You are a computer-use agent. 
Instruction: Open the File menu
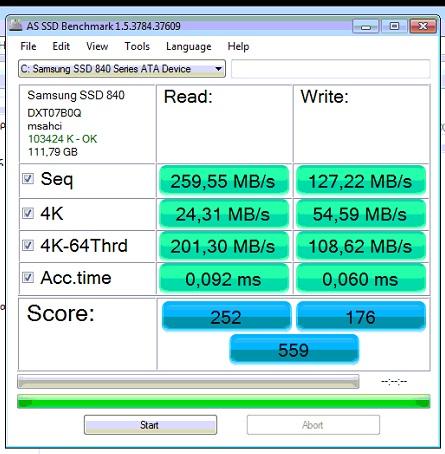pyautogui.click(x=28, y=46)
